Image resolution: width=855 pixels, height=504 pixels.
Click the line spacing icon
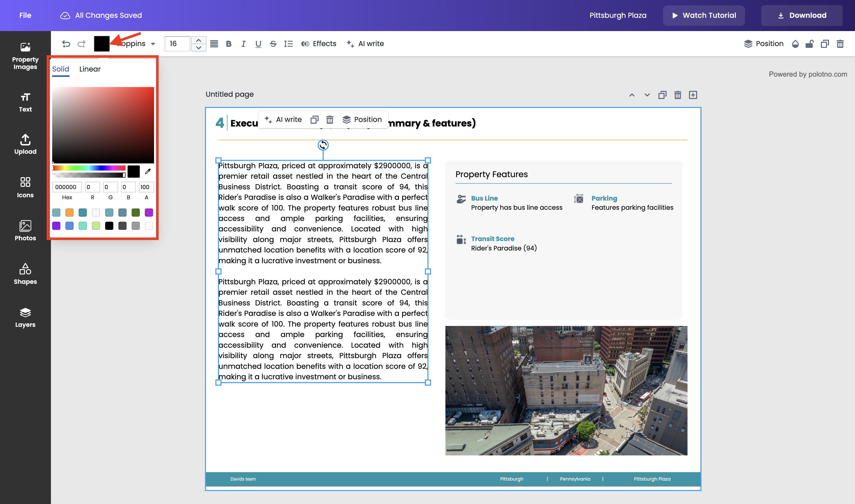coord(288,44)
